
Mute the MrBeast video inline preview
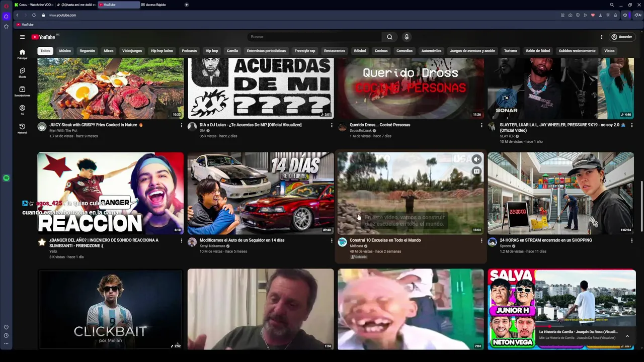(476, 159)
